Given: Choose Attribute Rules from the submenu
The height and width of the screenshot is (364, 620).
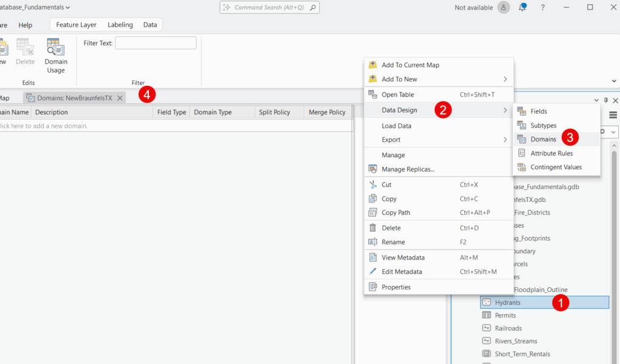Looking at the screenshot, I should (x=551, y=153).
